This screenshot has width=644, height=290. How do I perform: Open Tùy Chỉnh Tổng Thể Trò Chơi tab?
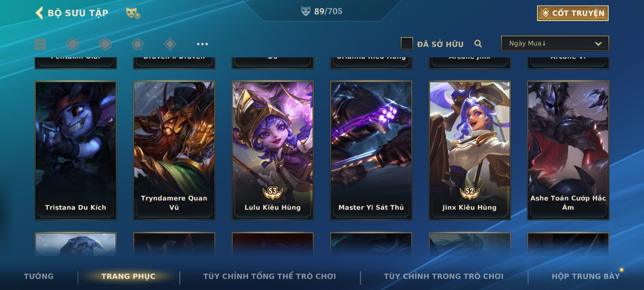point(269,276)
